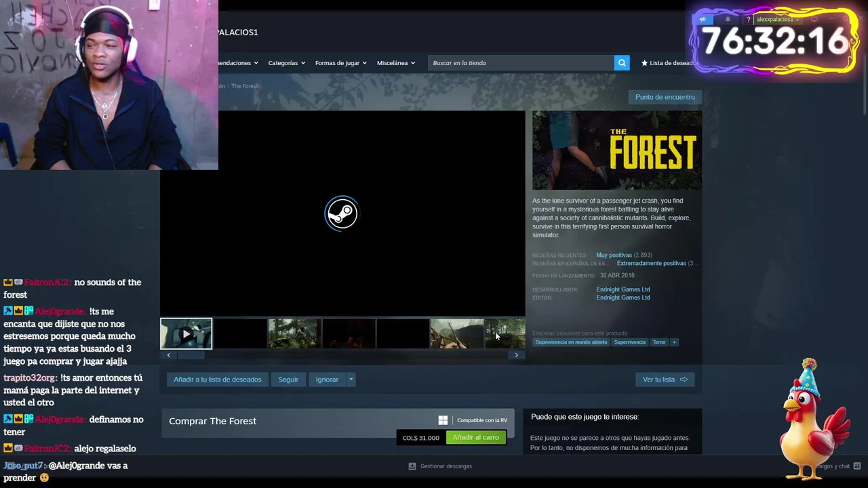Open the announcements megaphone icon
Viewport: 868px width, 488px height.
tap(703, 20)
